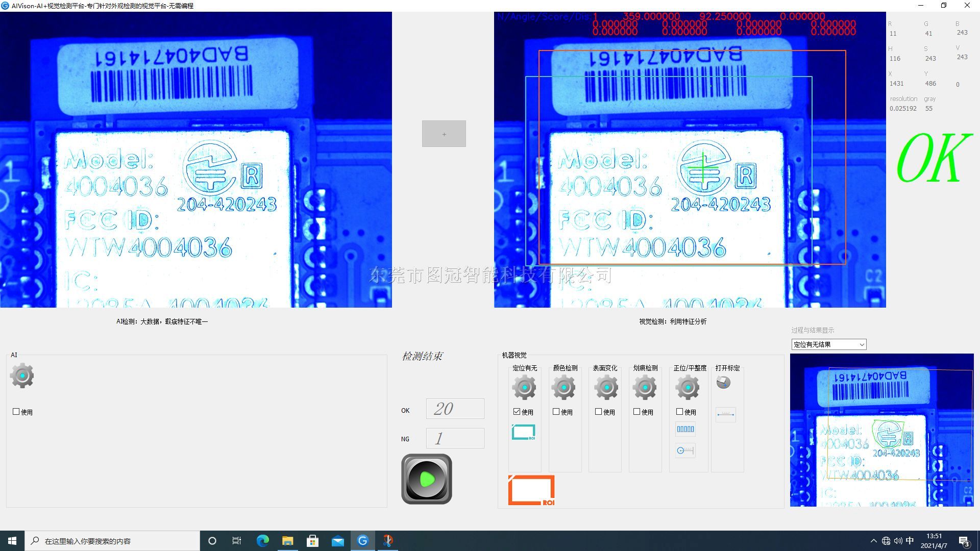
Task: Open Cortana circle icon on taskbar
Action: click(x=212, y=541)
